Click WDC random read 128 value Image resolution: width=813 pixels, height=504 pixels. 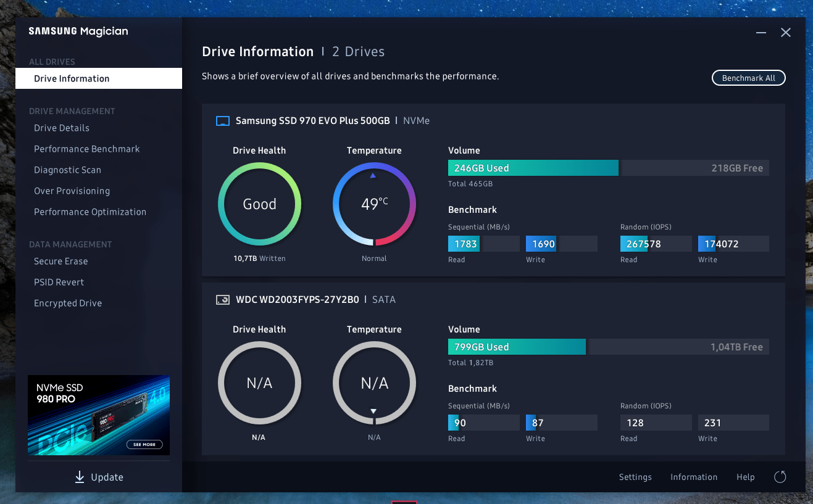656,423
